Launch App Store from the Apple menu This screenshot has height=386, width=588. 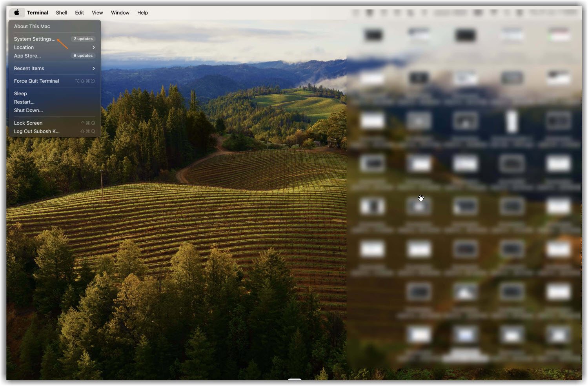(55, 56)
